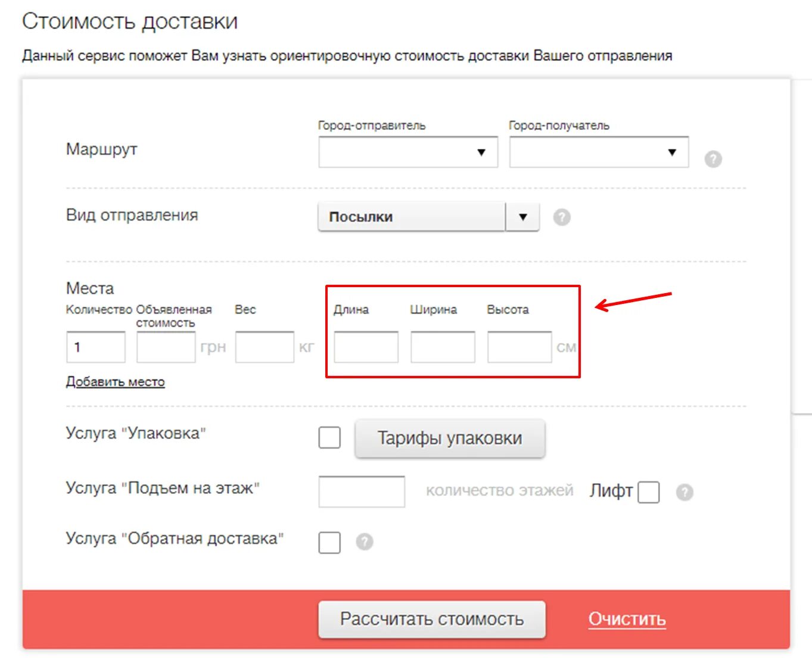This screenshot has height=669, width=812.
Task: Enable the Услуга Упаковка checkbox
Action: click(x=329, y=437)
